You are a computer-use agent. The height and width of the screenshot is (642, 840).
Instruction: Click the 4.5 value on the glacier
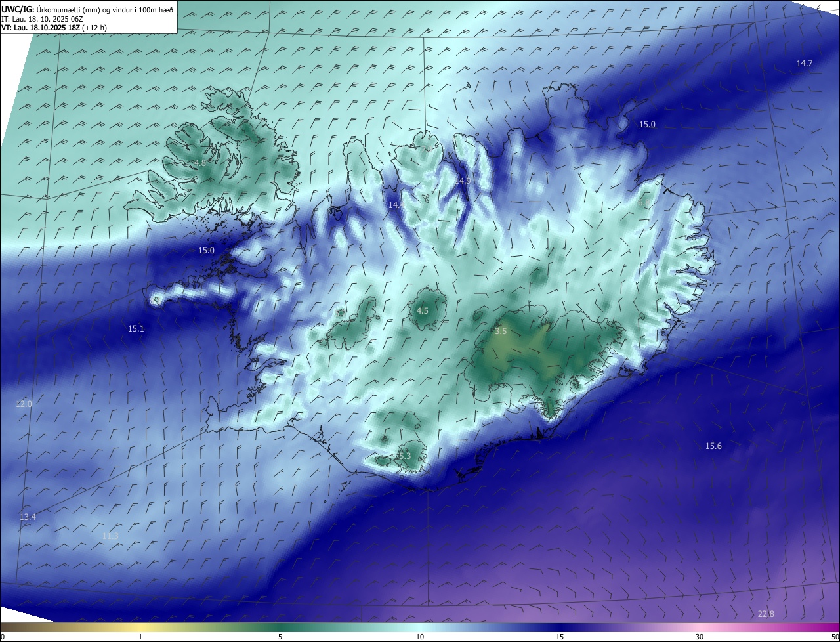[423, 310]
